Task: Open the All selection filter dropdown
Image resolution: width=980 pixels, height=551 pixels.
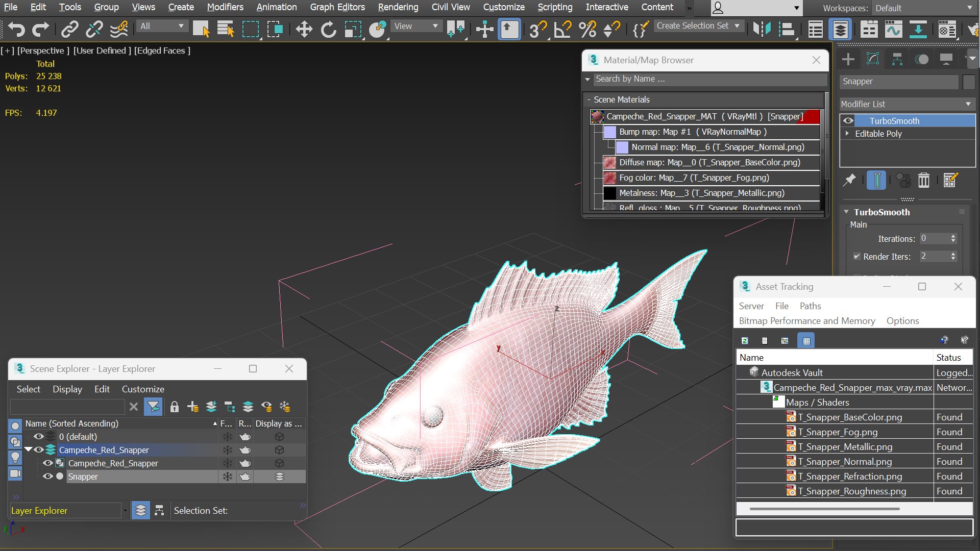Action: tap(162, 26)
